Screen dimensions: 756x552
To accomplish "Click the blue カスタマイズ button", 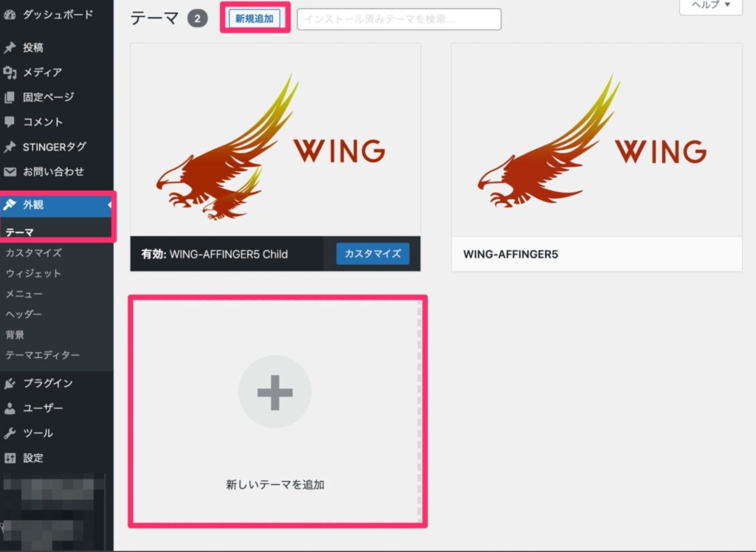I will pyautogui.click(x=373, y=254).
